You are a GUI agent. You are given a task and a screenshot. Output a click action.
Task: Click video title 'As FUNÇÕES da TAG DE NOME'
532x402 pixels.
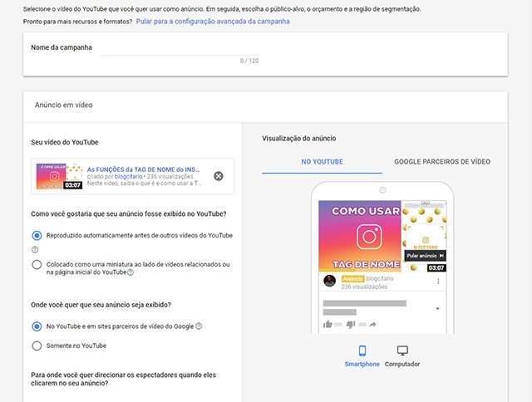click(x=143, y=169)
